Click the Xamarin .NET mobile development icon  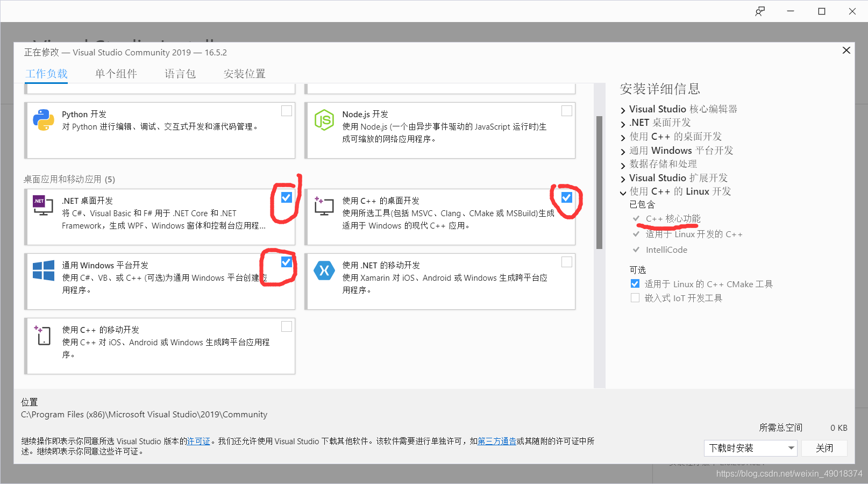click(x=324, y=271)
